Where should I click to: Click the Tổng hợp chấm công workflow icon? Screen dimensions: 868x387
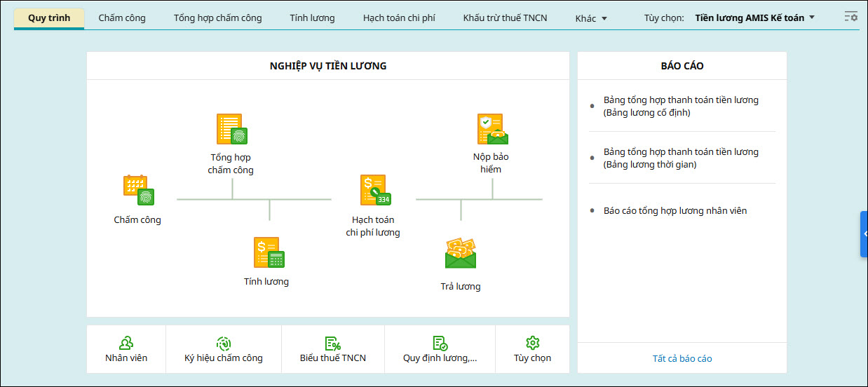click(x=231, y=129)
